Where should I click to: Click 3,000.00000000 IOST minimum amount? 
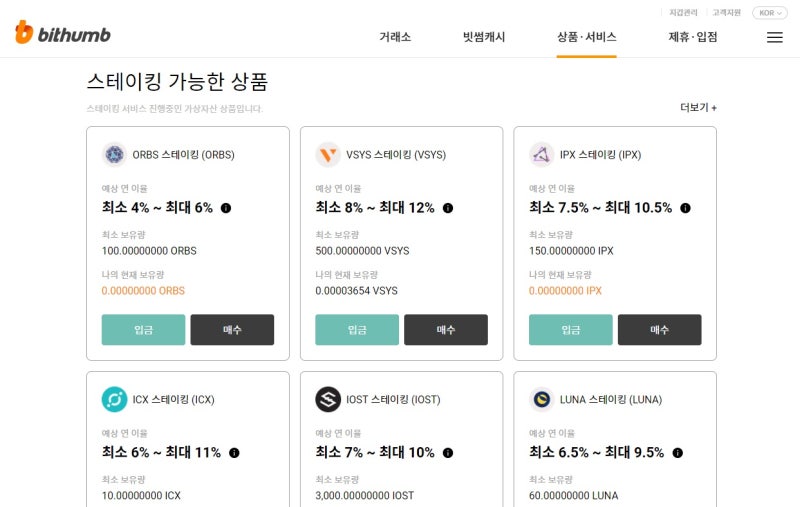365,496
